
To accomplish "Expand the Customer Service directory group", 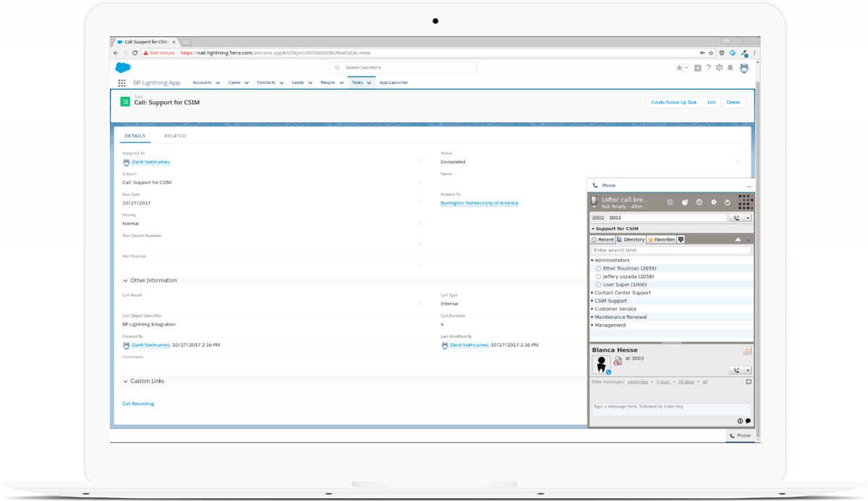I will [x=592, y=309].
